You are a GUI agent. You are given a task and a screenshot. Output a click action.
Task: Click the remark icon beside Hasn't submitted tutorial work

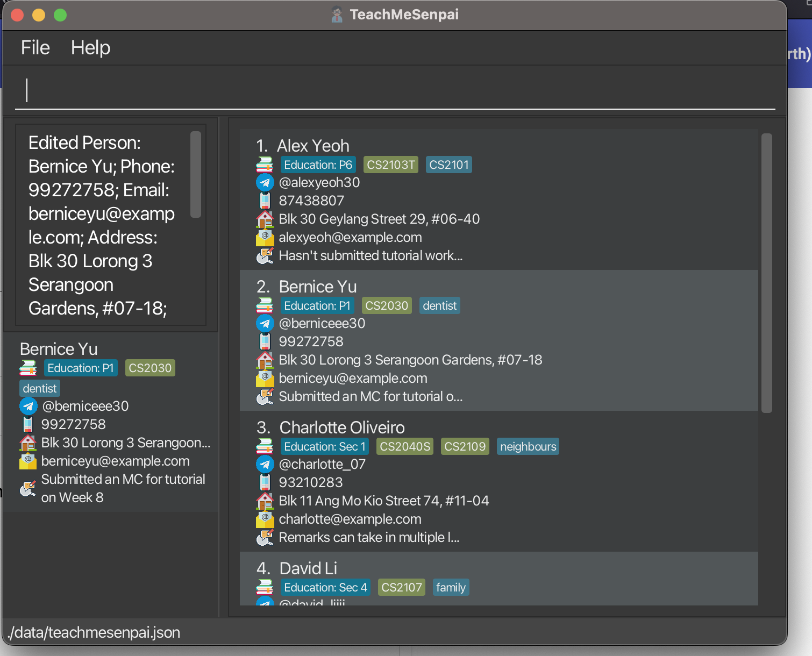pos(265,255)
